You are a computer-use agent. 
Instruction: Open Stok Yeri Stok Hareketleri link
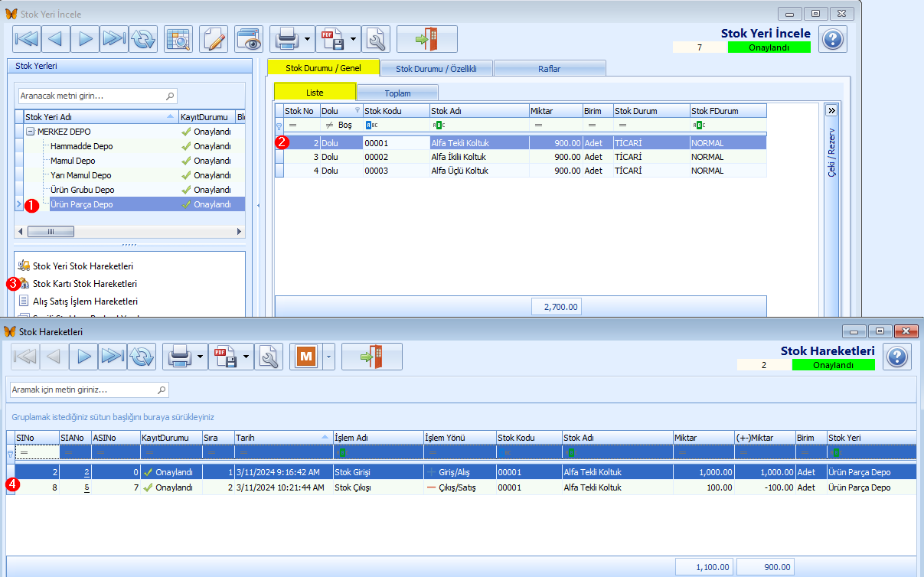coord(83,266)
